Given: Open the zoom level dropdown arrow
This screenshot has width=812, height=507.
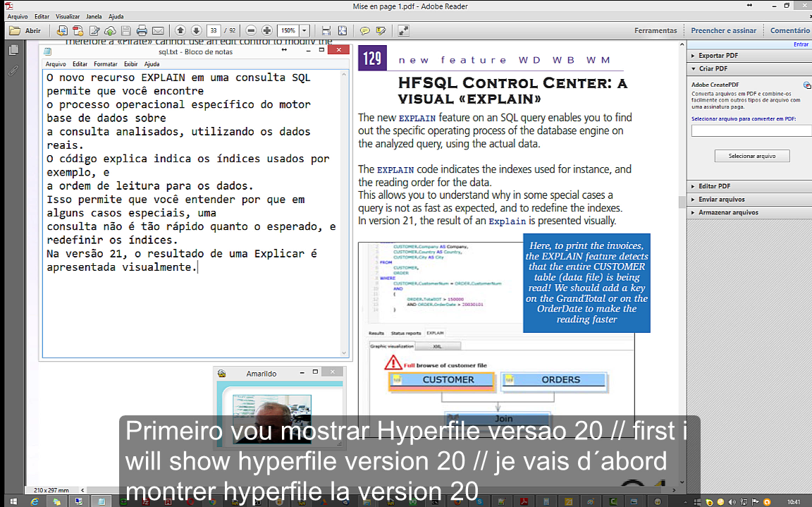Looking at the screenshot, I should [x=305, y=30].
